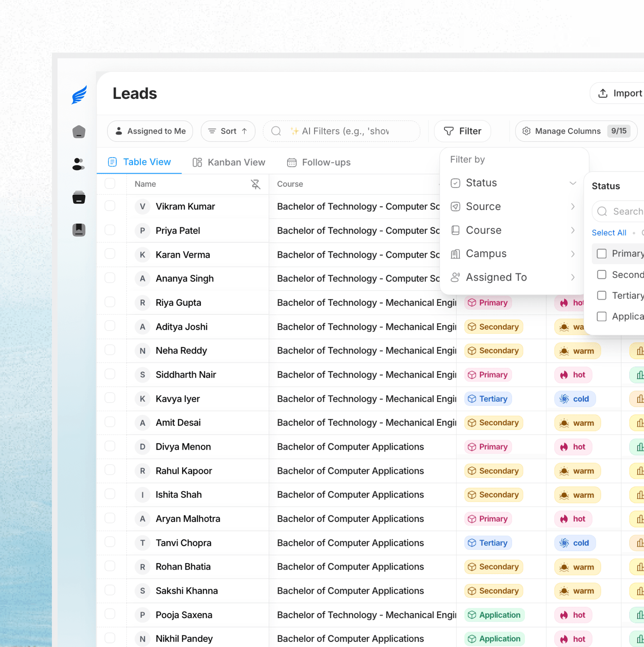Enable the Tertiary status checkbox
Image resolution: width=644 pixels, height=647 pixels.
coord(602,295)
